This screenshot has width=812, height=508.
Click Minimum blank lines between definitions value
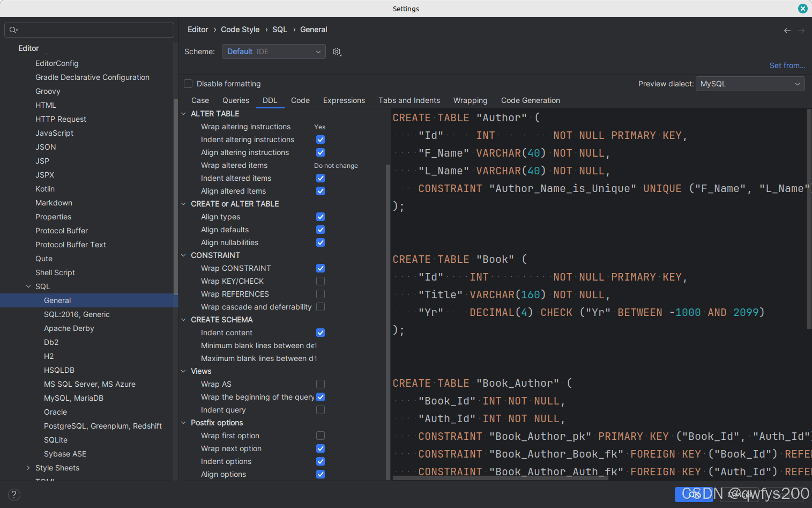pyautogui.click(x=316, y=345)
